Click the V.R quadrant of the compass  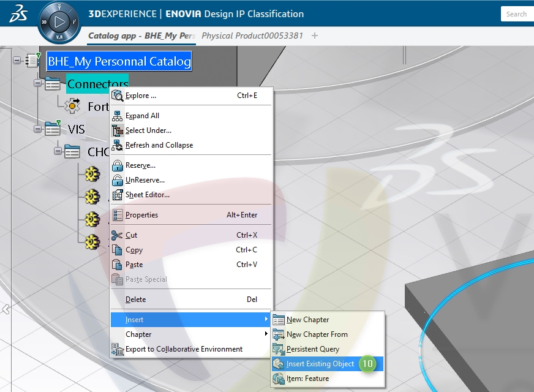[x=59, y=37]
